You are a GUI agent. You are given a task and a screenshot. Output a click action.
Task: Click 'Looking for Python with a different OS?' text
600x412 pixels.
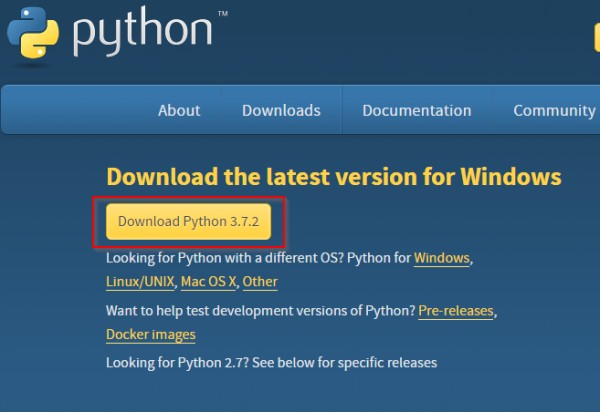[225, 258]
